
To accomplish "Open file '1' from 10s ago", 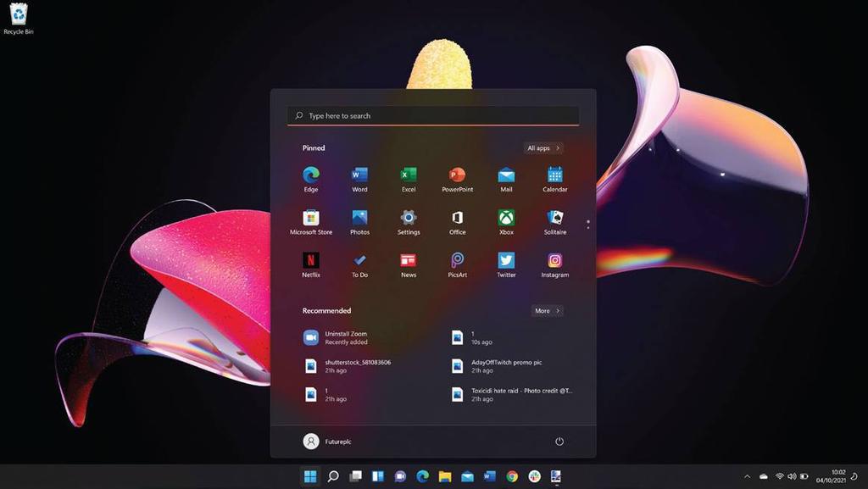I will [x=471, y=338].
